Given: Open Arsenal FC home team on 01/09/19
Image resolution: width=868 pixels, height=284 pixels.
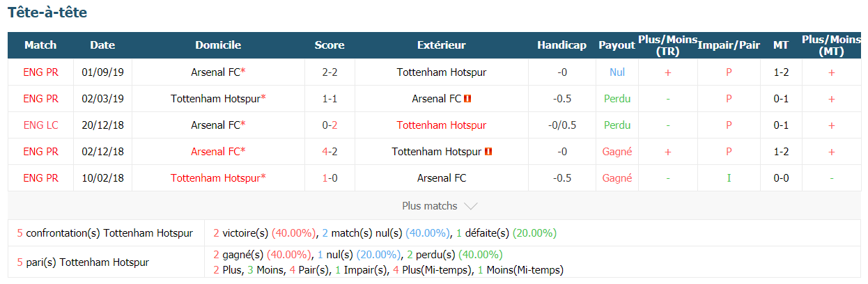Looking at the screenshot, I should coord(215,72).
